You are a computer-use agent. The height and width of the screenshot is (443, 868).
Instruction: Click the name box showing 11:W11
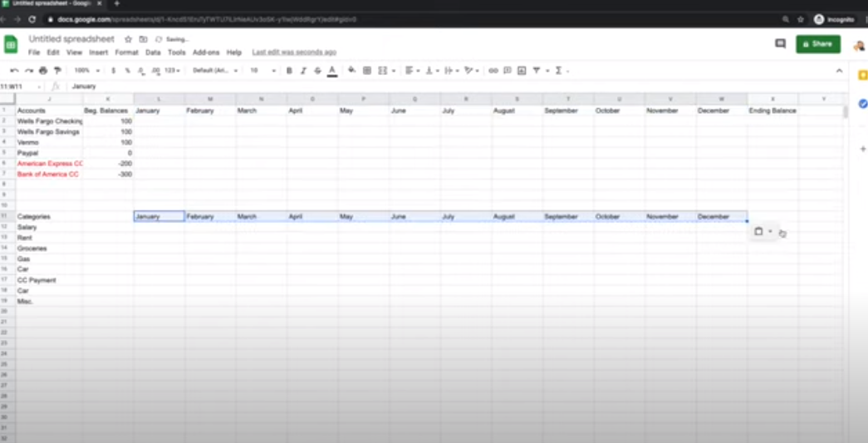21,86
